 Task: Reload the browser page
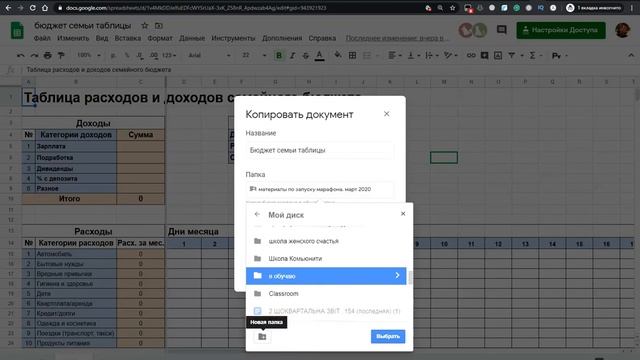pyautogui.click(x=33, y=8)
